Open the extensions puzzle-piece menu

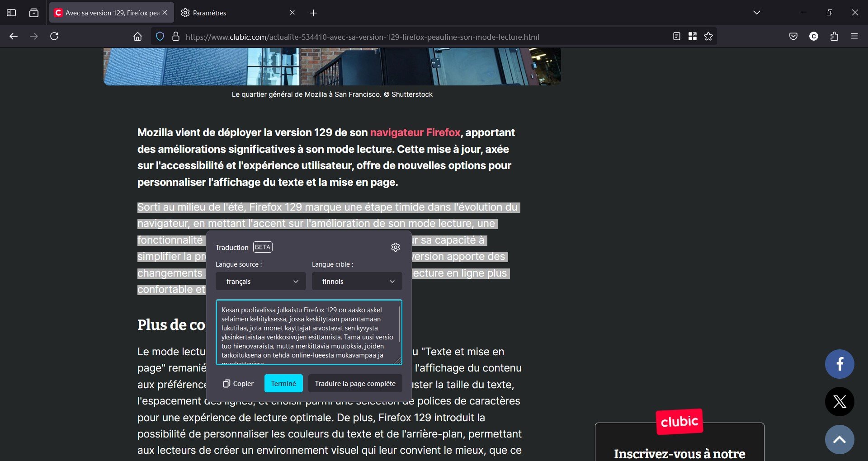click(x=834, y=36)
